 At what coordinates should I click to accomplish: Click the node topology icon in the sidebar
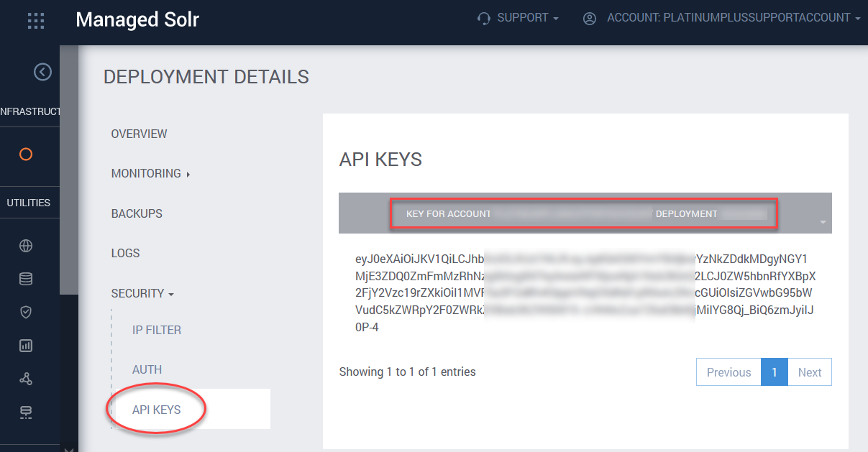[x=26, y=379]
